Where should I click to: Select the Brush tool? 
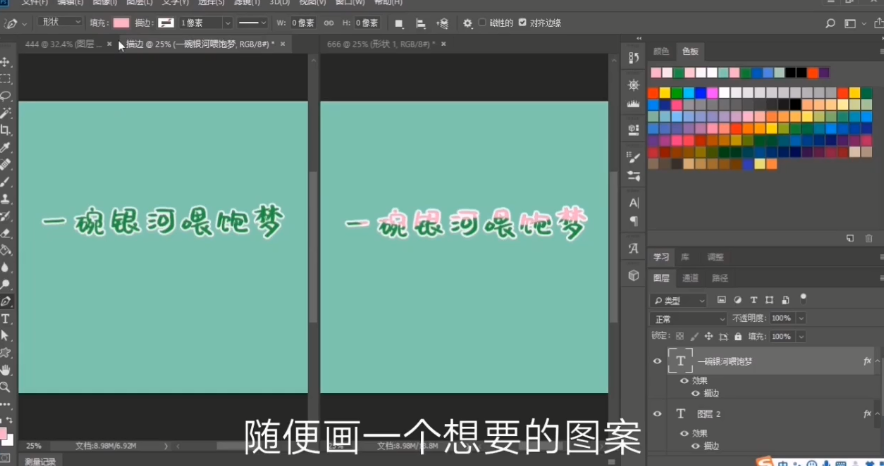click(6, 182)
